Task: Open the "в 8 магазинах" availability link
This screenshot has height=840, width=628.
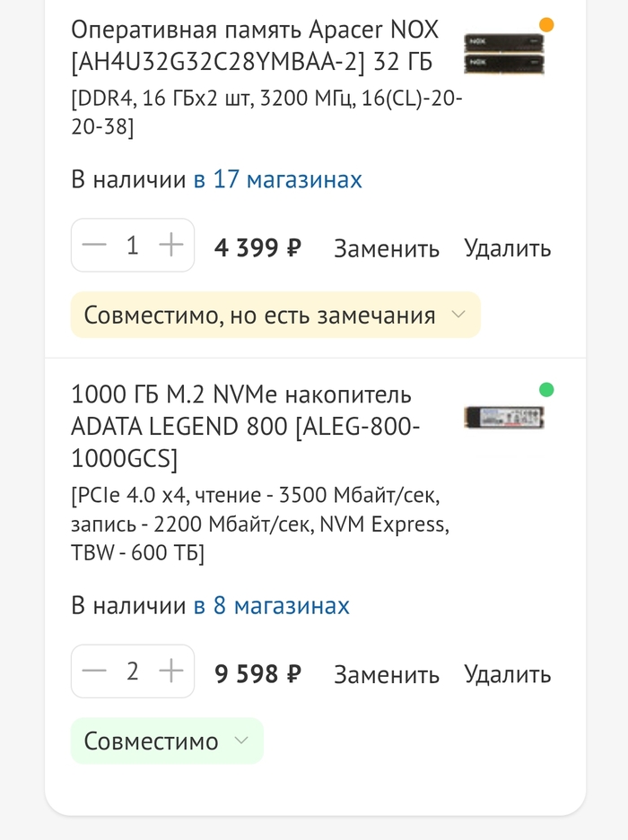Action: pos(271,605)
